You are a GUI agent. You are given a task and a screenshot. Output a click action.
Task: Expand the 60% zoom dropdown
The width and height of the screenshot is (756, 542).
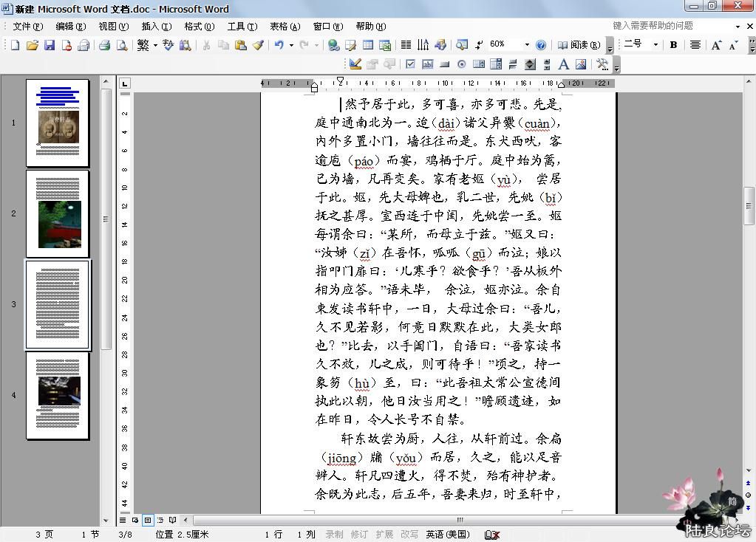pyautogui.click(x=527, y=45)
